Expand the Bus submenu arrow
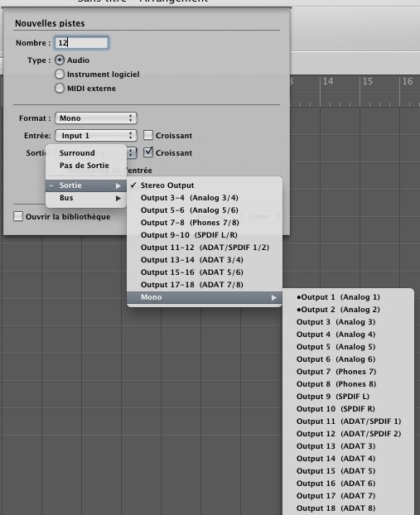This screenshot has width=420, height=515. pos(118,198)
